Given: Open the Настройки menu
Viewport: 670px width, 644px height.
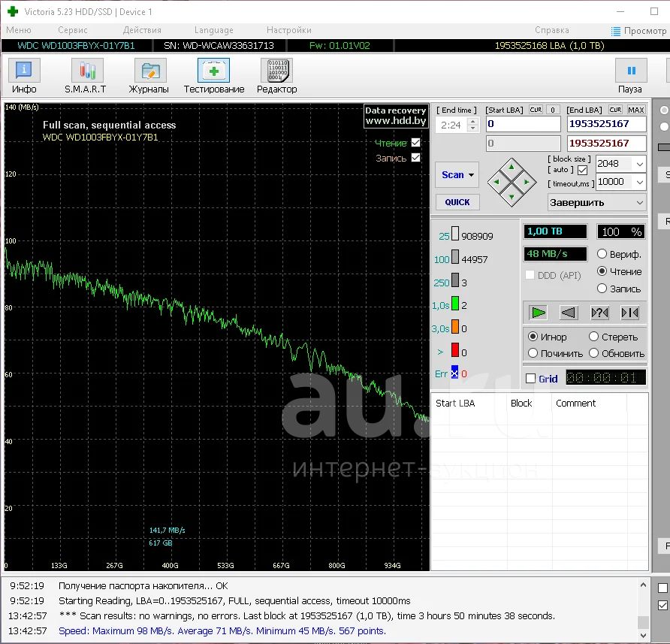Looking at the screenshot, I should click(289, 30).
